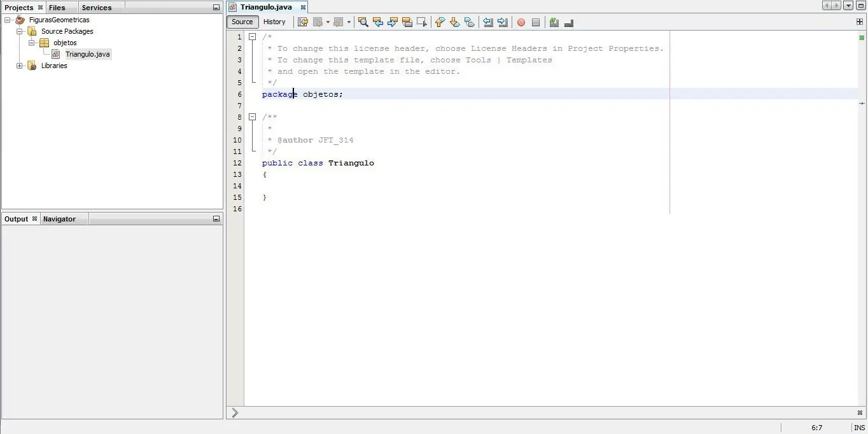Click the Uncomment icon in toolbar
The width and height of the screenshot is (868, 434).
tap(569, 22)
